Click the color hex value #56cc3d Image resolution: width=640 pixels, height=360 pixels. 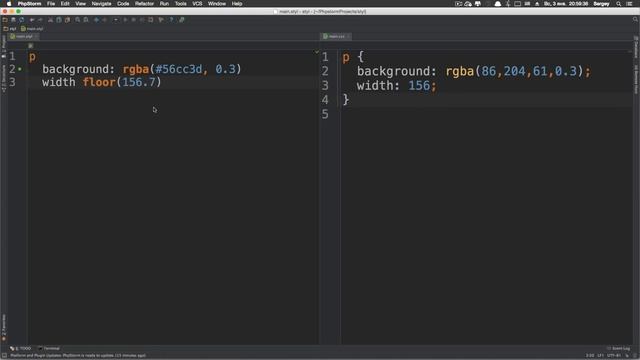(179, 69)
